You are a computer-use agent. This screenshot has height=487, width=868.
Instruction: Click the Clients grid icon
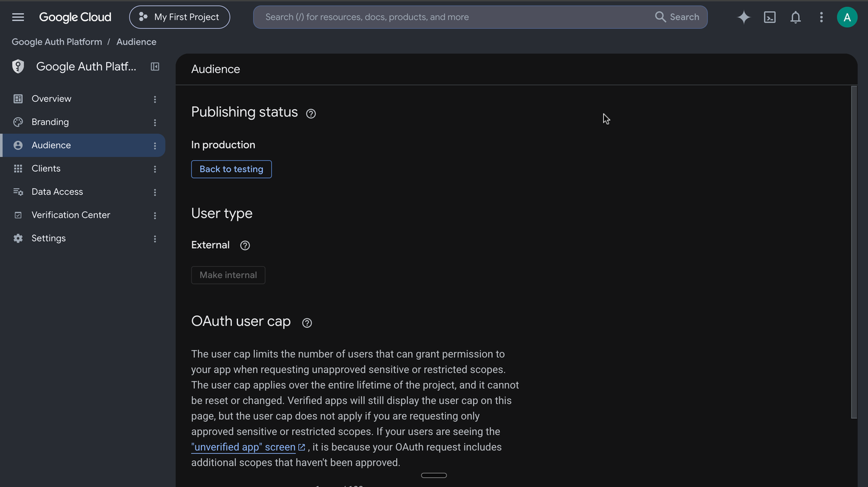click(x=18, y=169)
